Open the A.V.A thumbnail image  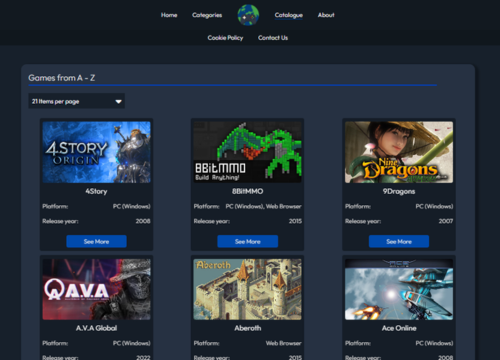[96, 289]
